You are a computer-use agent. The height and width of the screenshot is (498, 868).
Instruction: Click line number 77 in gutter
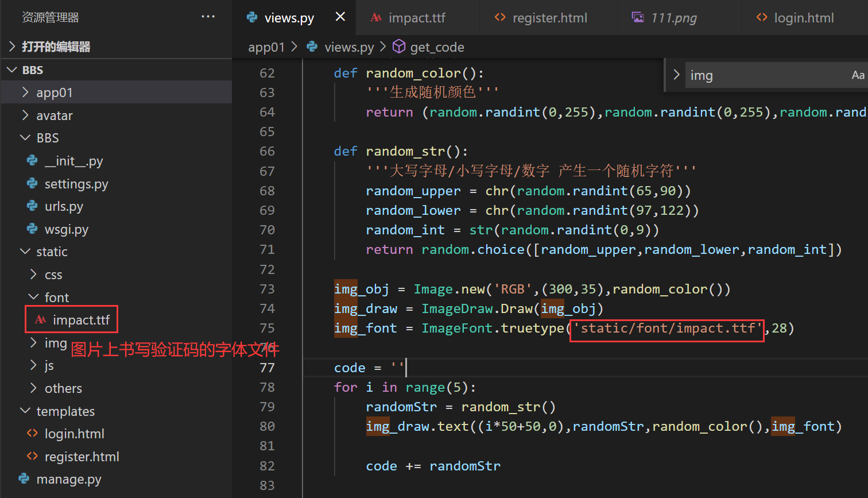click(268, 368)
